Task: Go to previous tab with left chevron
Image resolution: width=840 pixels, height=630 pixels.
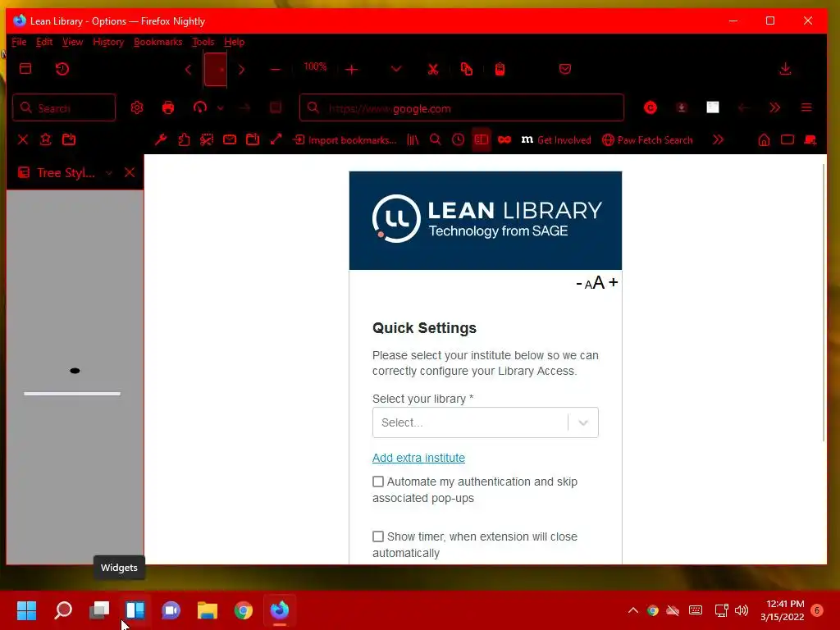Action: (188, 70)
